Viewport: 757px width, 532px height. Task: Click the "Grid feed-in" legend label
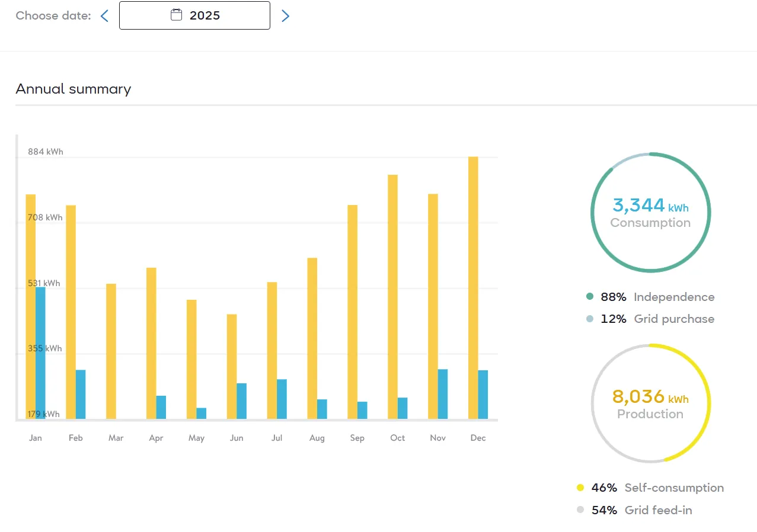point(658,509)
